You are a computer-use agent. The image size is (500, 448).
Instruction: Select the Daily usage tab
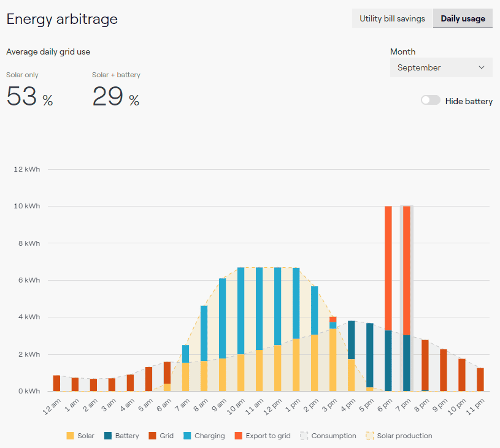point(463,18)
